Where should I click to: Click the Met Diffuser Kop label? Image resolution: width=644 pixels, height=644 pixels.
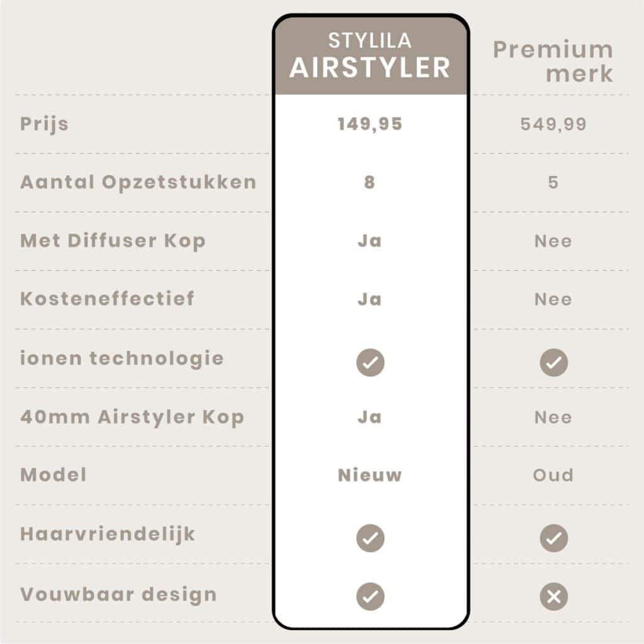point(113,241)
